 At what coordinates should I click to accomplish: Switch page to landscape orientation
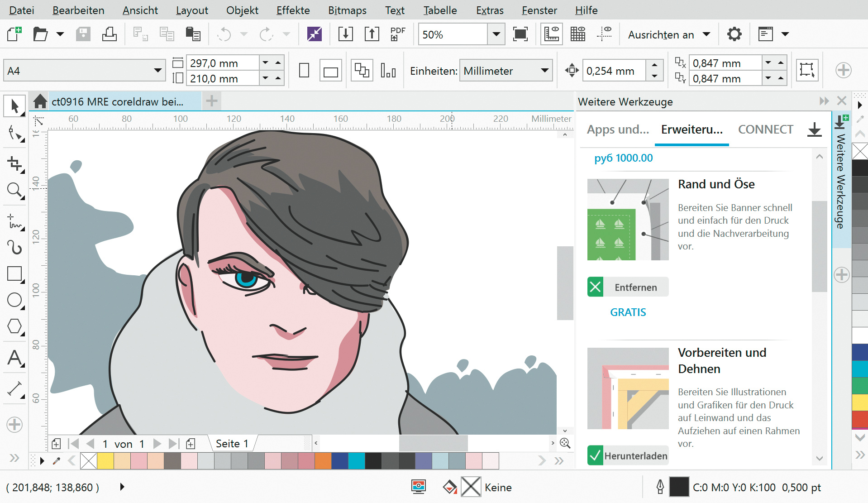[x=330, y=71]
